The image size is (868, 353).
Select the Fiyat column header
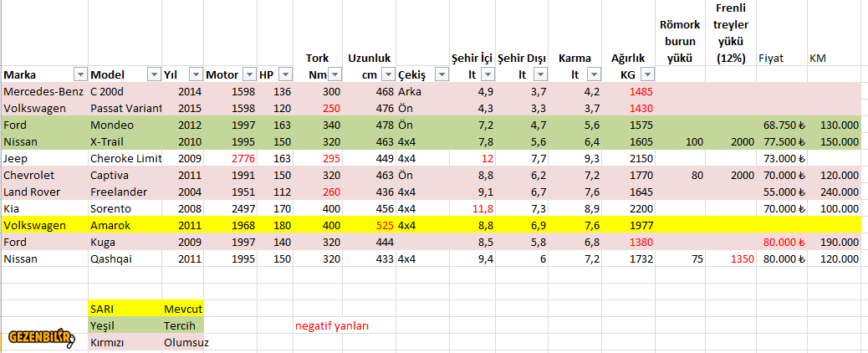[x=783, y=59]
